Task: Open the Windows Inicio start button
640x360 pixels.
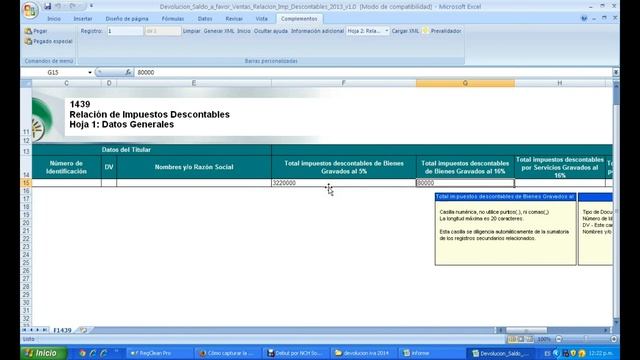Action: [x=44, y=353]
